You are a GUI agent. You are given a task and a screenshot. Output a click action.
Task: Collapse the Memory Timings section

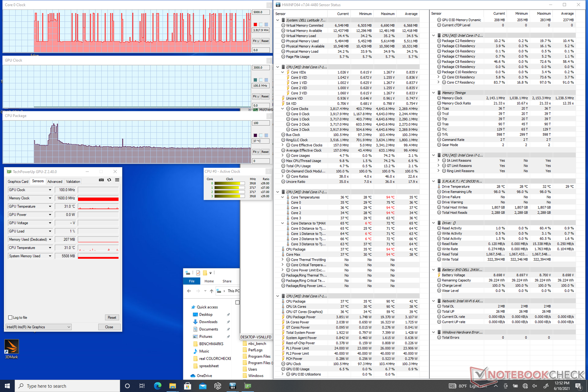[x=433, y=93]
